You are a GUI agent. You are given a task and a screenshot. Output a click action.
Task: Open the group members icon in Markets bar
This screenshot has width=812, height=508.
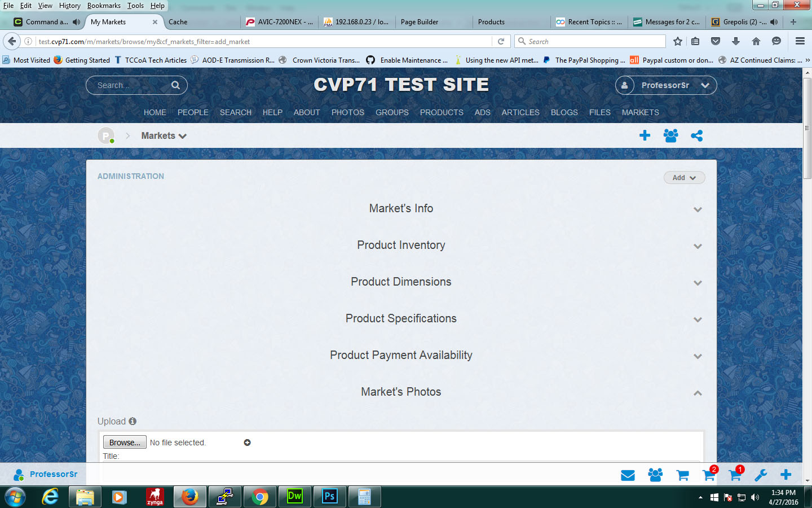coord(670,135)
